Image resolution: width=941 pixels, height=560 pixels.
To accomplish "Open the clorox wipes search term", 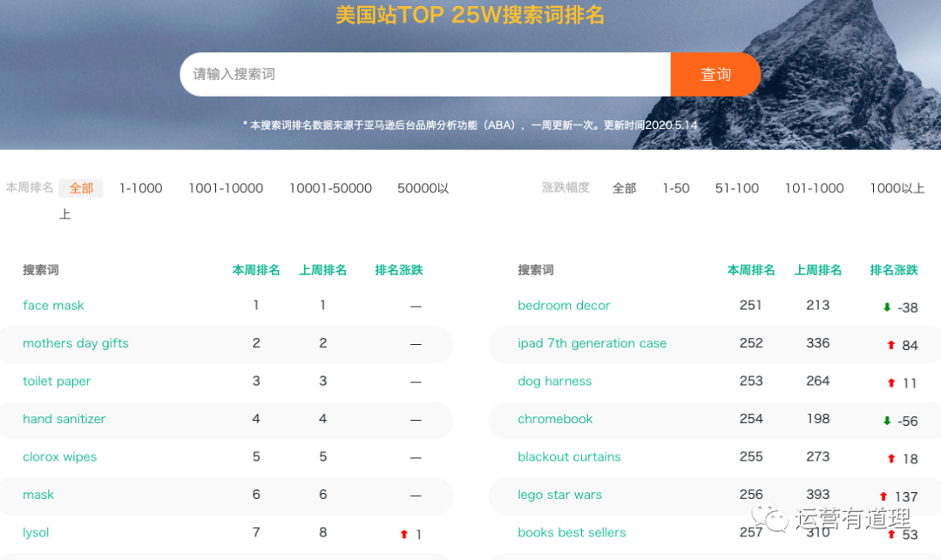I will [60, 457].
